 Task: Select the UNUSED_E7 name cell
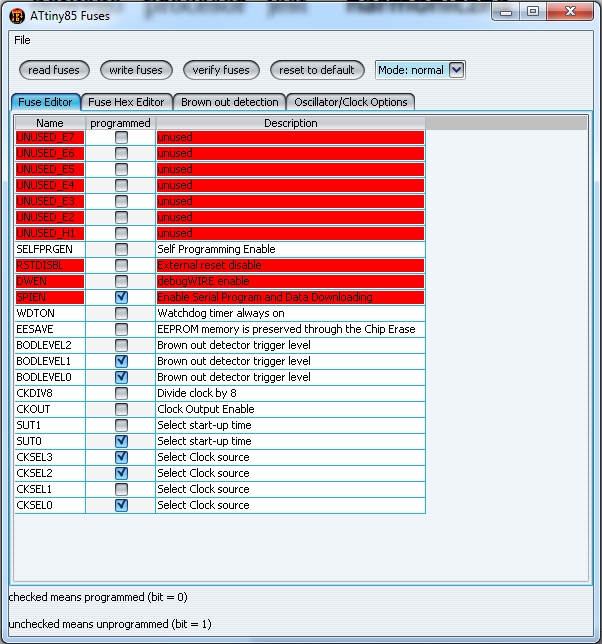click(50, 137)
